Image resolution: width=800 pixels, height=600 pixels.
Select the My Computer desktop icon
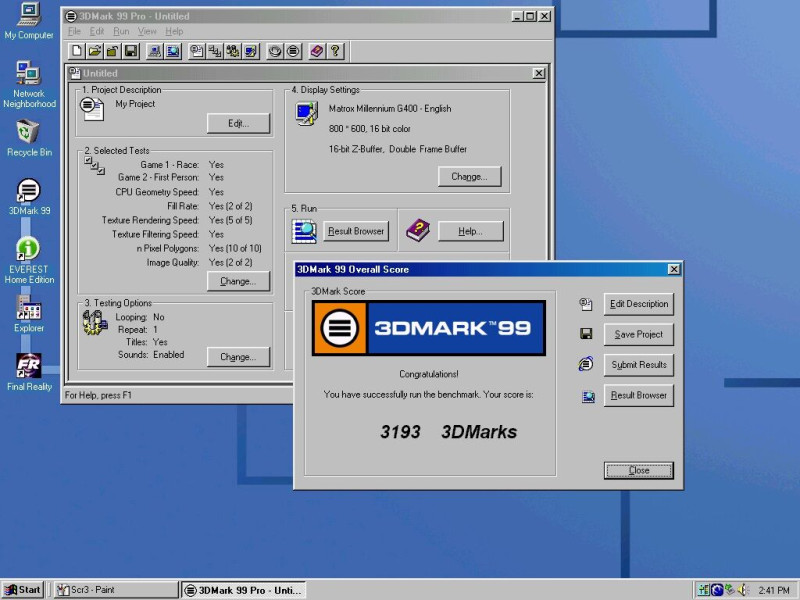click(29, 21)
